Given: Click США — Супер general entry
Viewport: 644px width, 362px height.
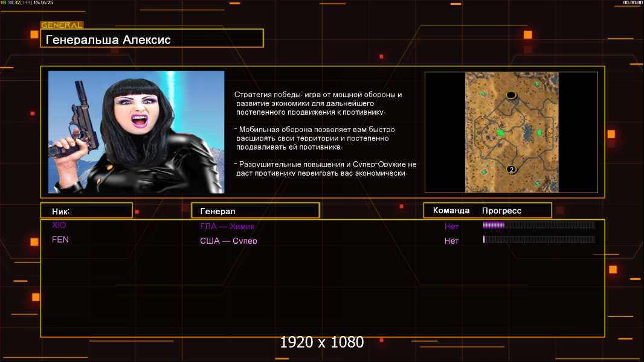Looking at the screenshot, I should click(228, 241).
